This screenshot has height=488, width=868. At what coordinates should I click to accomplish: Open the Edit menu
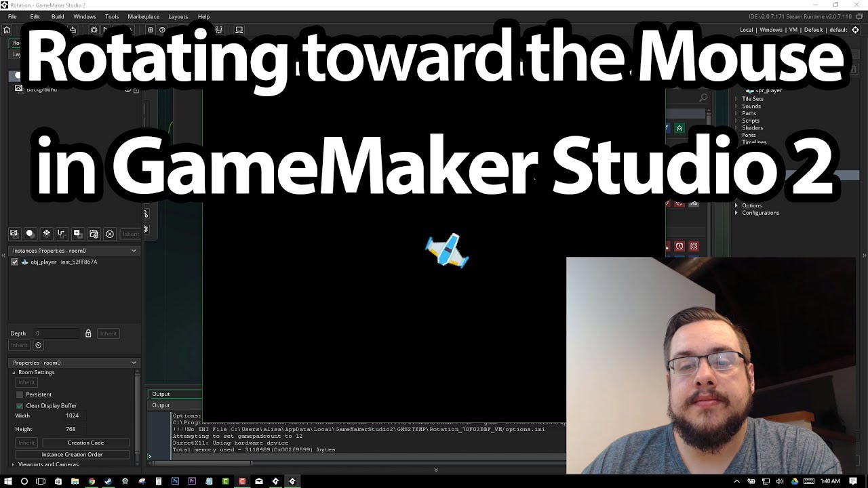[35, 16]
